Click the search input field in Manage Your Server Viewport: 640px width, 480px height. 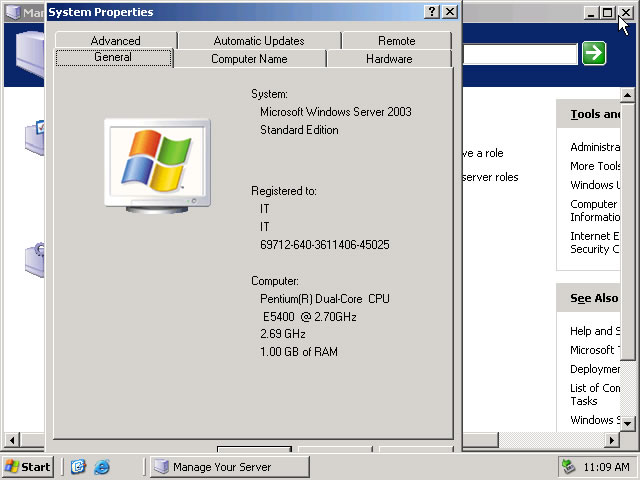coord(520,54)
